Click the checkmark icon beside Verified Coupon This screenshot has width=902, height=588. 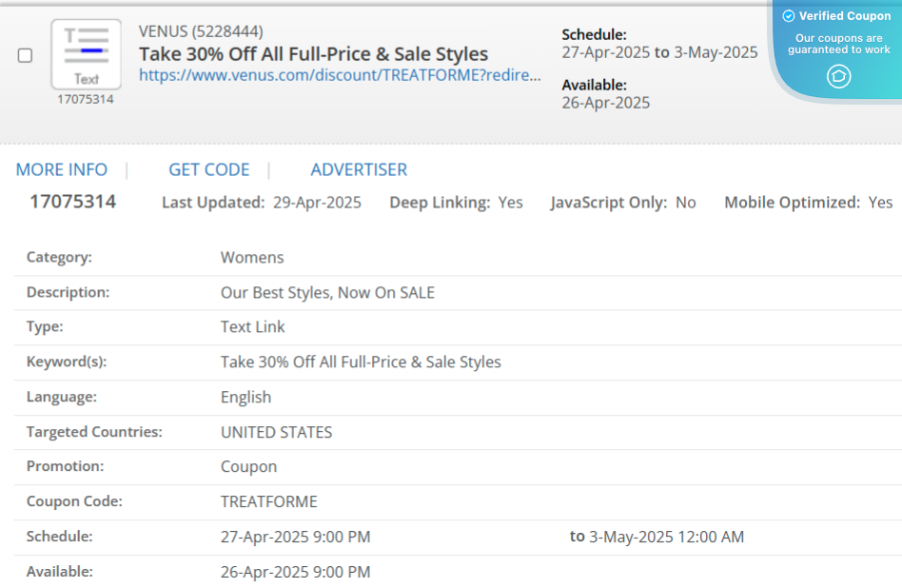788,16
